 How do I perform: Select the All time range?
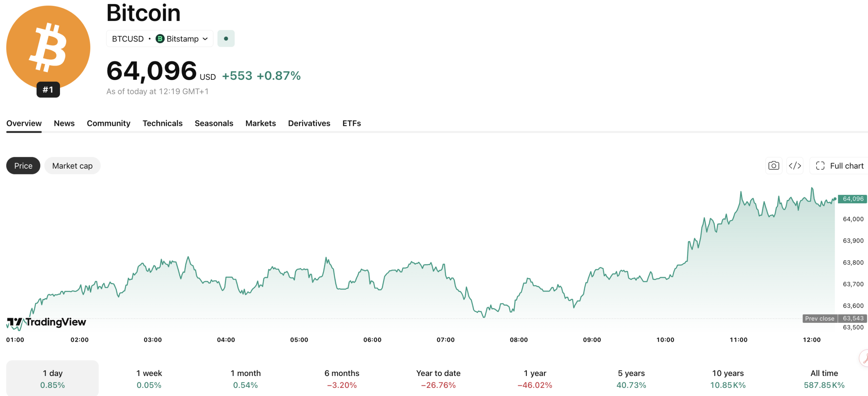click(824, 378)
